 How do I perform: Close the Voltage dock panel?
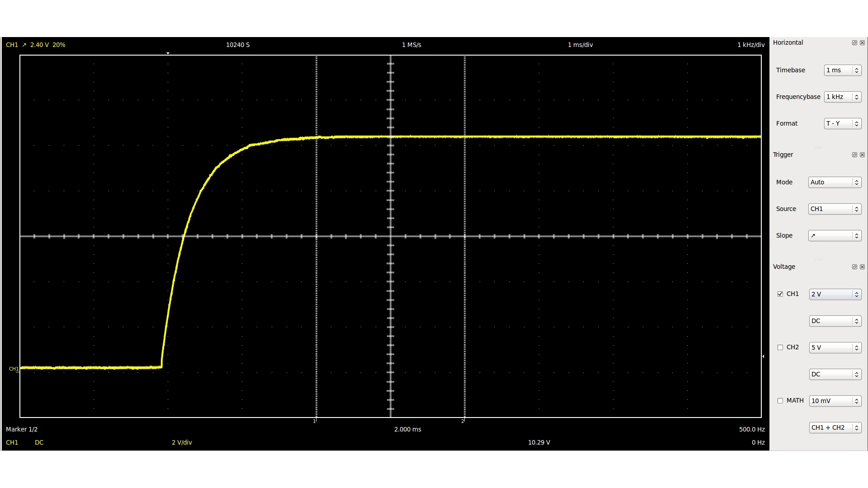click(862, 267)
